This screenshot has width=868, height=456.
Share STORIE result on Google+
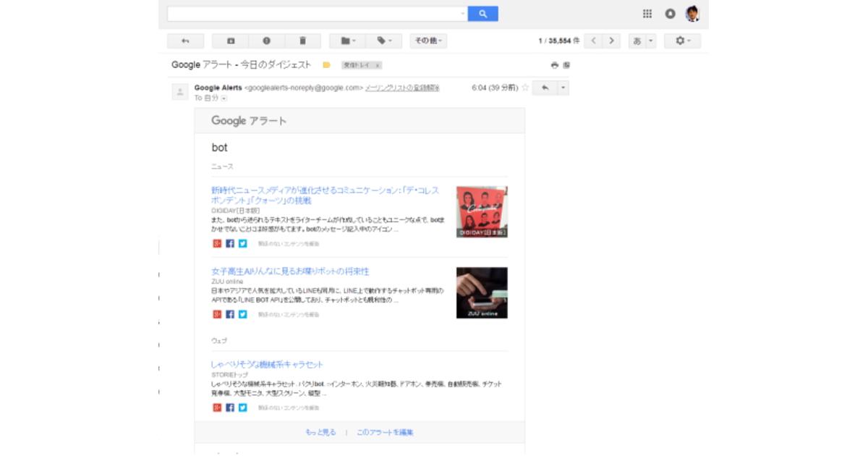coord(217,408)
